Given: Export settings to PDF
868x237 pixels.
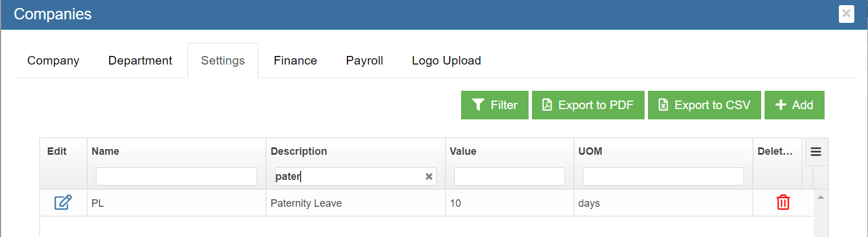Looking at the screenshot, I should (587, 105).
